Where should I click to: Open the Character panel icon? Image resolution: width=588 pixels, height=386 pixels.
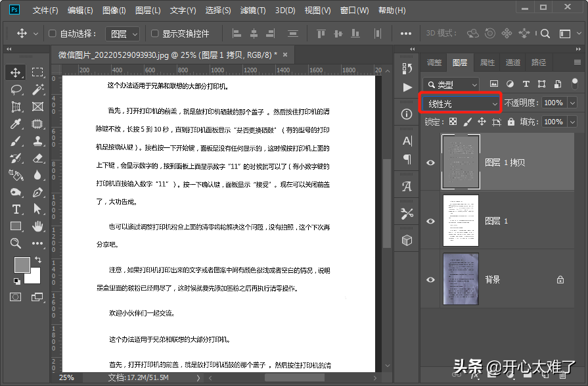[x=407, y=141]
